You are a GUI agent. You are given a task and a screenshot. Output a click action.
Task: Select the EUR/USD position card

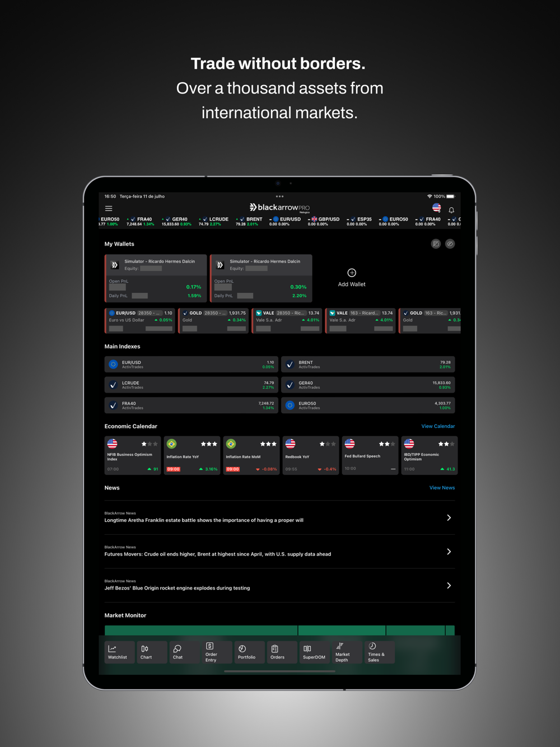point(139,321)
